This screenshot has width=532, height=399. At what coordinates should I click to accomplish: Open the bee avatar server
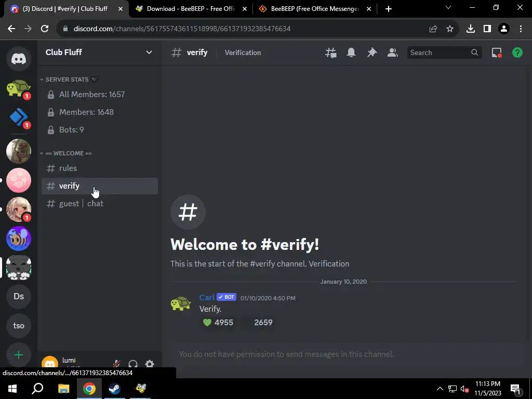click(19, 238)
